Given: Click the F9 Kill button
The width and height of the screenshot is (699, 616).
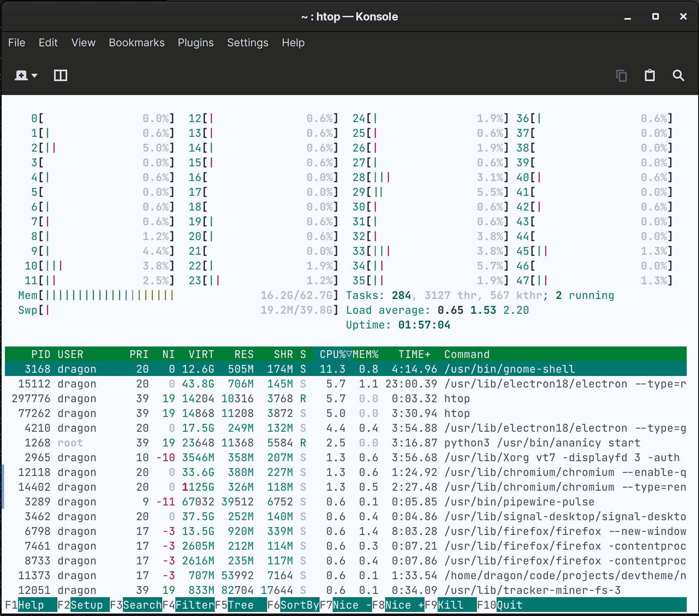Looking at the screenshot, I should click(x=451, y=605).
